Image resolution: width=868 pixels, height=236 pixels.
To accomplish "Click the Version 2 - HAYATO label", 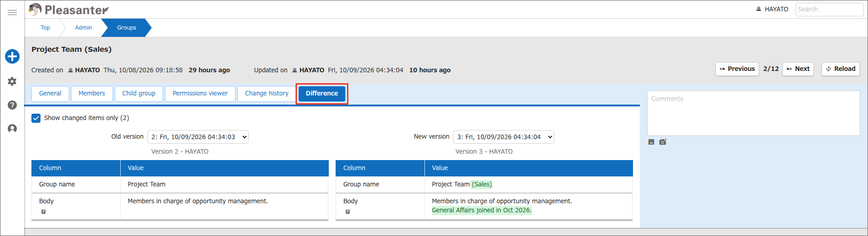I will [180, 152].
